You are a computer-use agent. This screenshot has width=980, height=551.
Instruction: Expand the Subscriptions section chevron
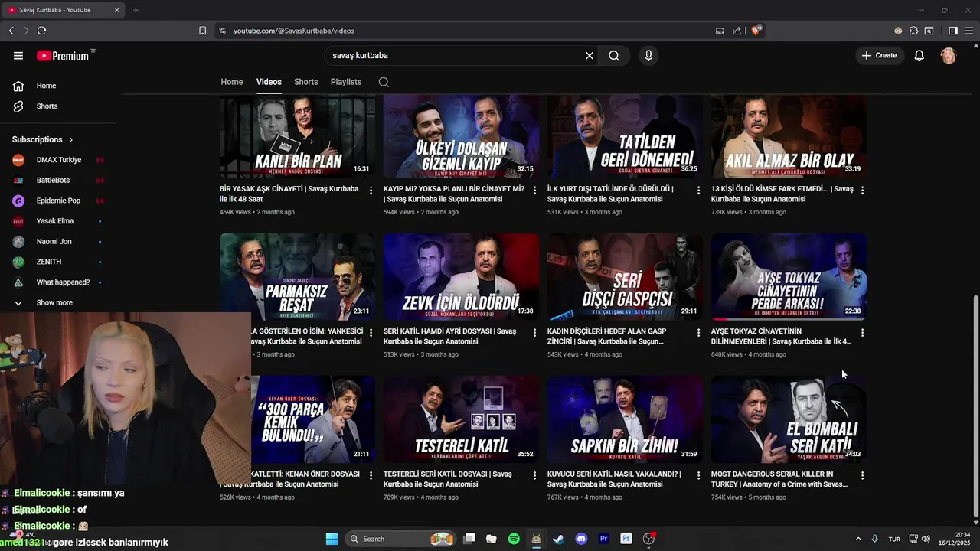(71, 139)
